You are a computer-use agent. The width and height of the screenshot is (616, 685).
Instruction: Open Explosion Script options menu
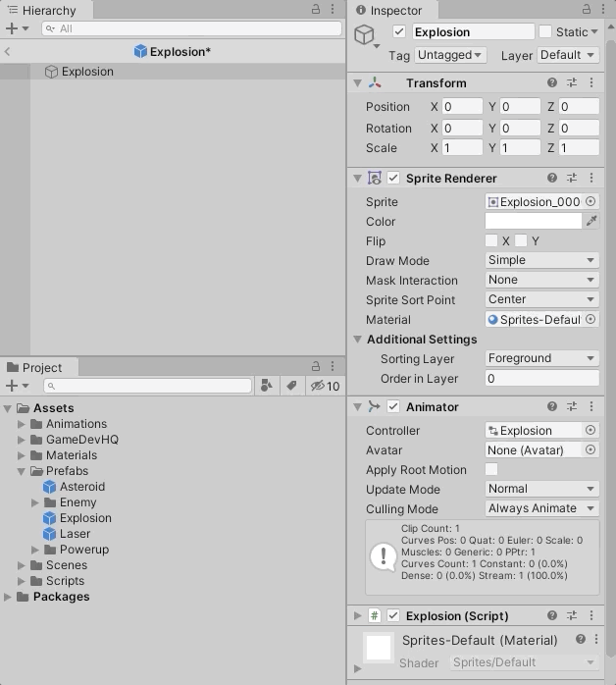pyautogui.click(x=591, y=615)
